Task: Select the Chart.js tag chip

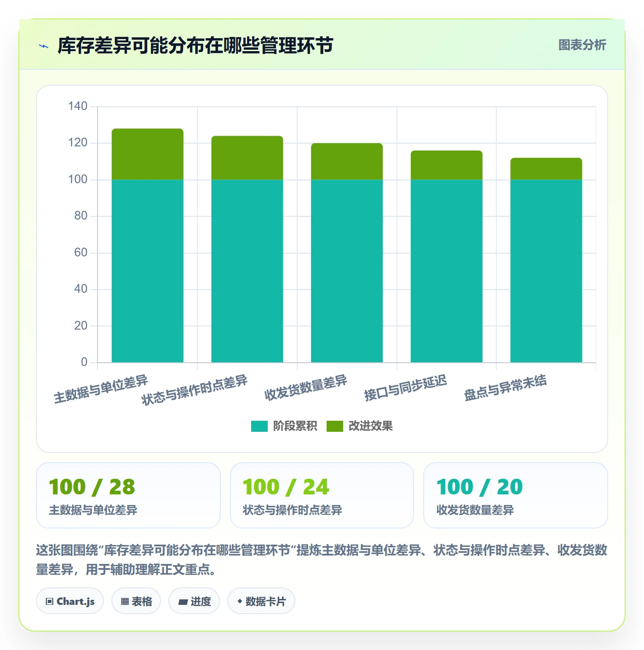Action: click(x=70, y=601)
